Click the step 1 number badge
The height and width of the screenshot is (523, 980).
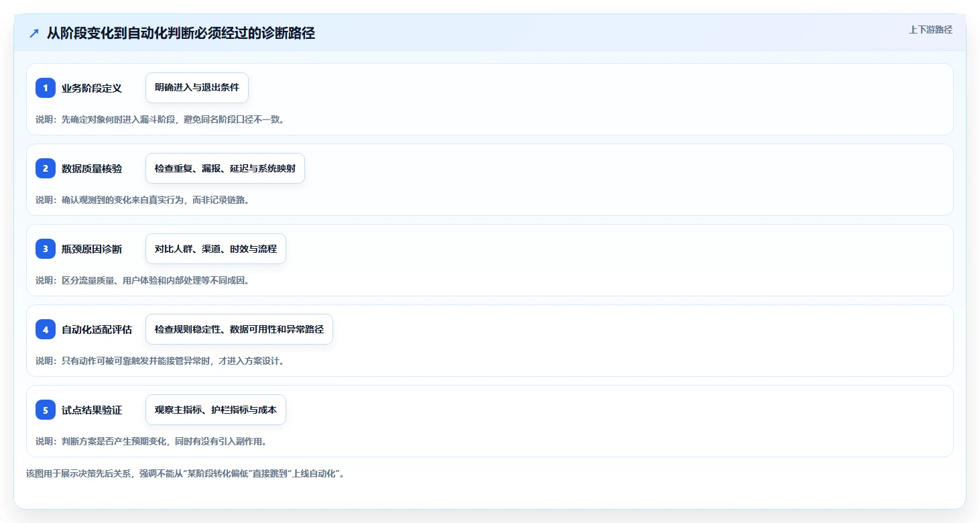46,88
